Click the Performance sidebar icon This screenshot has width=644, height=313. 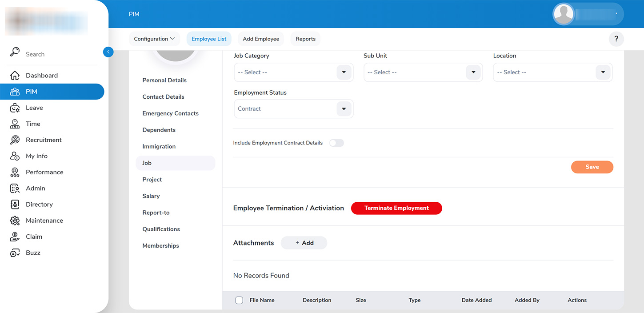15,172
